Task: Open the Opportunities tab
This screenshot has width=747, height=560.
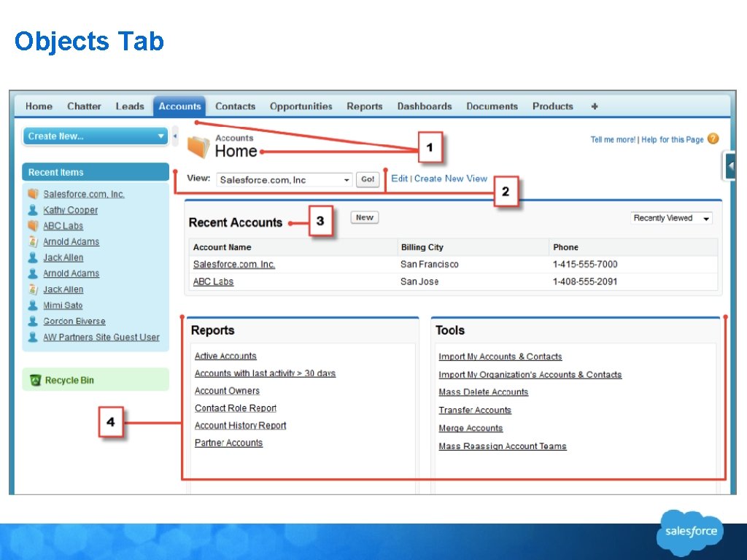Action: tap(301, 106)
